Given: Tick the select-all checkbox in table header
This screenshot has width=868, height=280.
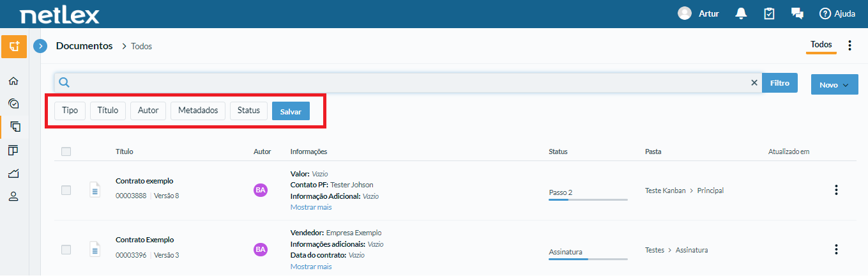Looking at the screenshot, I should [x=66, y=152].
